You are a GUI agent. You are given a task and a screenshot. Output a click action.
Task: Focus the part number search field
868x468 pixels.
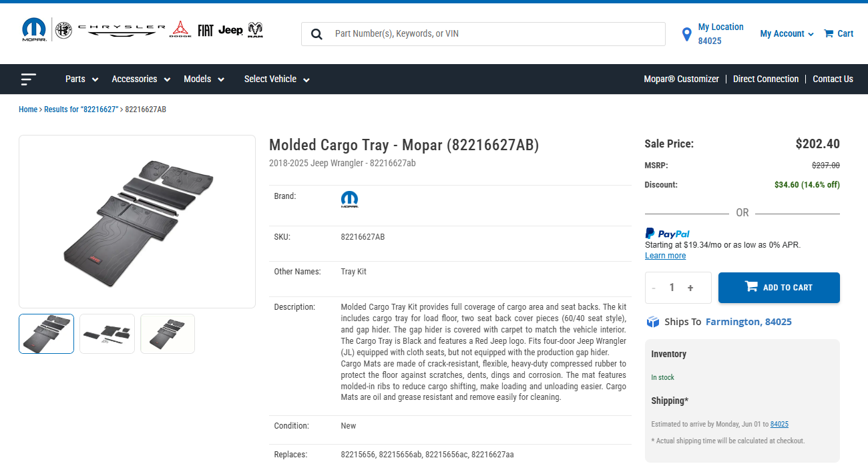click(497, 34)
